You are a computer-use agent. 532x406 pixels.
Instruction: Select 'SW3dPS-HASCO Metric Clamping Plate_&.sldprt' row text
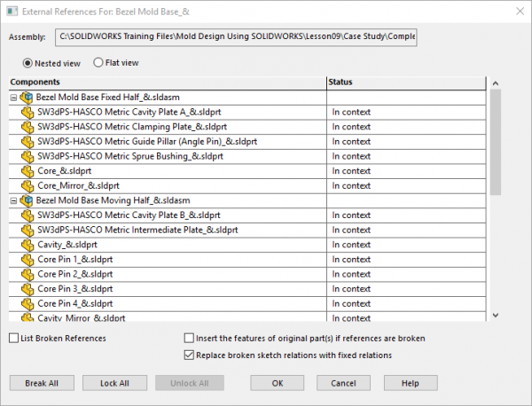click(132, 127)
